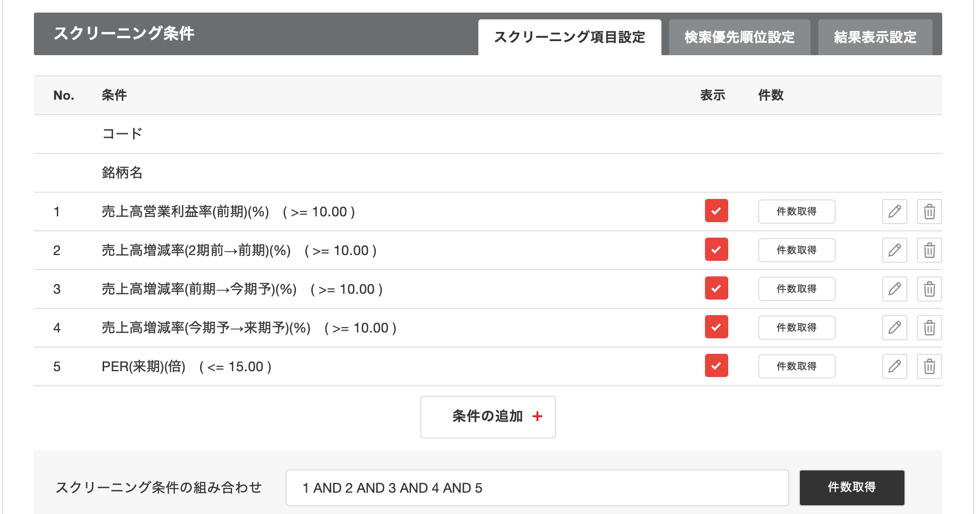The width and height of the screenshot is (980, 514).
Task: Click the dark 件数取得 button at the bottom
Action: pos(852,487)
